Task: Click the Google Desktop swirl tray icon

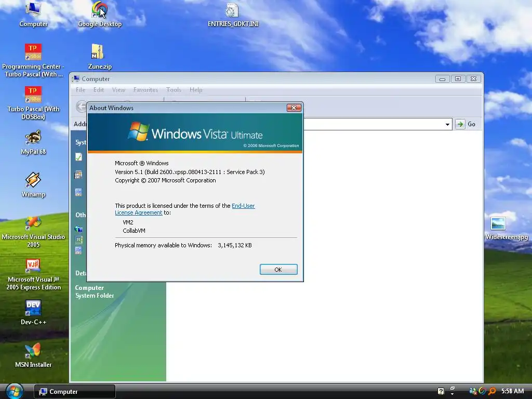Action: point(482,391)
